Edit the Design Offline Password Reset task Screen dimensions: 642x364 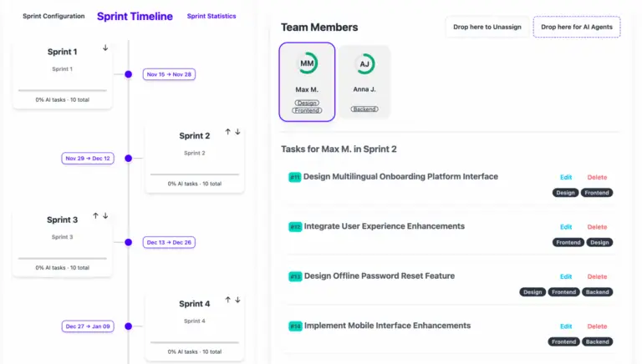[566, 276]
